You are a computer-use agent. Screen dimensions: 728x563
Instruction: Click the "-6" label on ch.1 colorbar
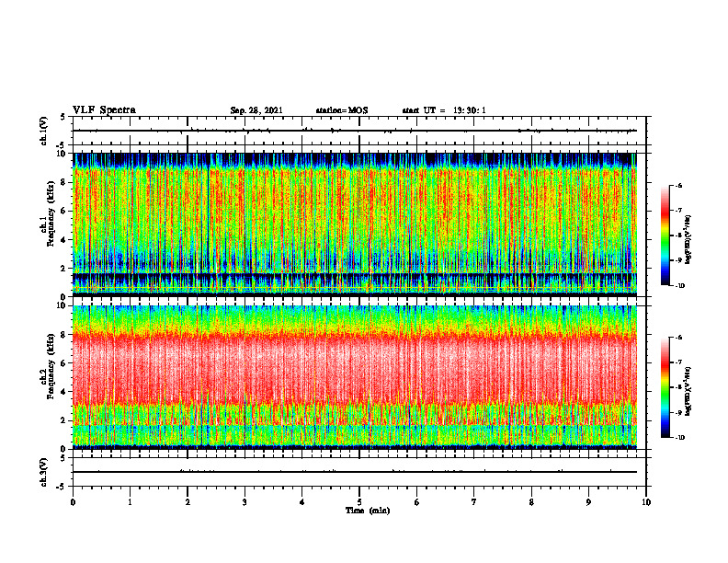click(678, 185)
